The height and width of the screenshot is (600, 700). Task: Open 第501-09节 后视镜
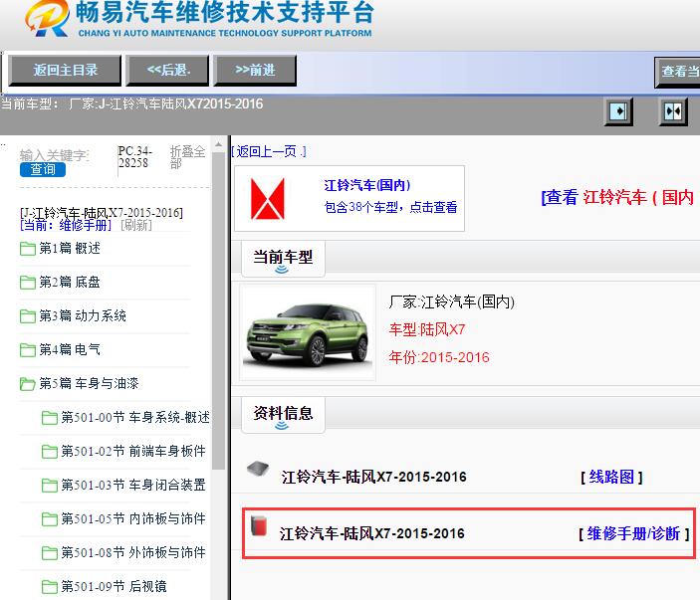click(114, 586)
